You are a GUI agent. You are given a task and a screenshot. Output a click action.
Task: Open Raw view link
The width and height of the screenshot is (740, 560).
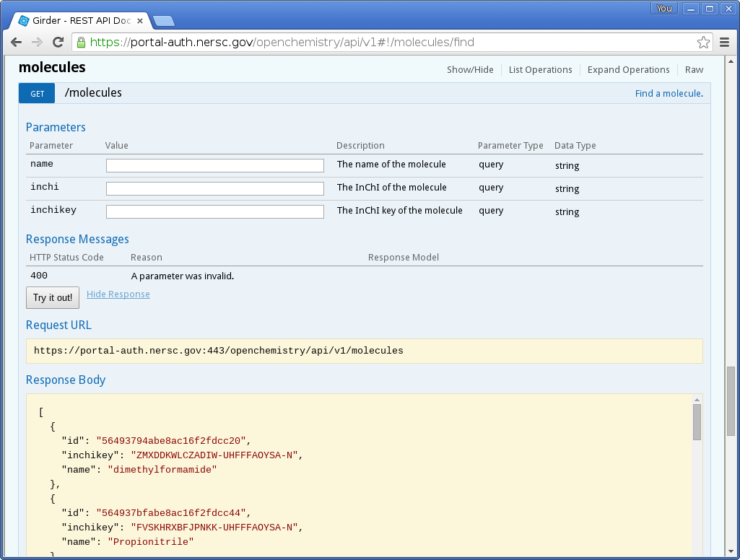[x=694, y=70]
